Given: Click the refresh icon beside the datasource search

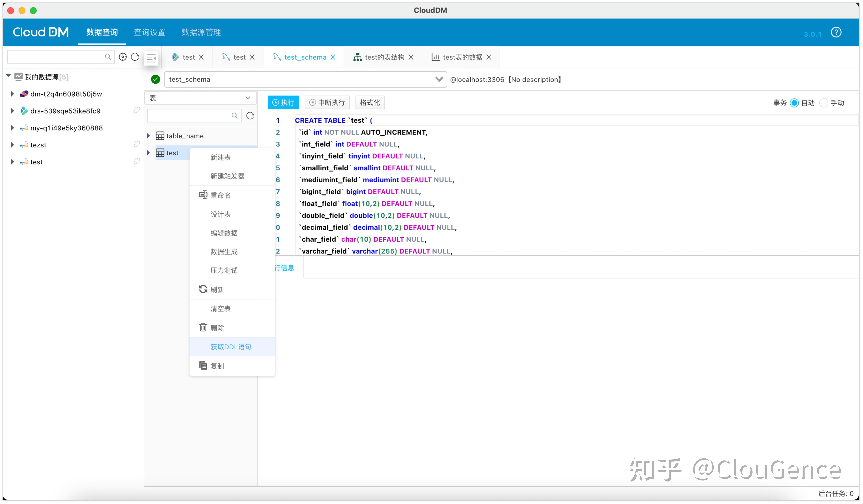Looking at the screenshot, I should coord(135,57).
